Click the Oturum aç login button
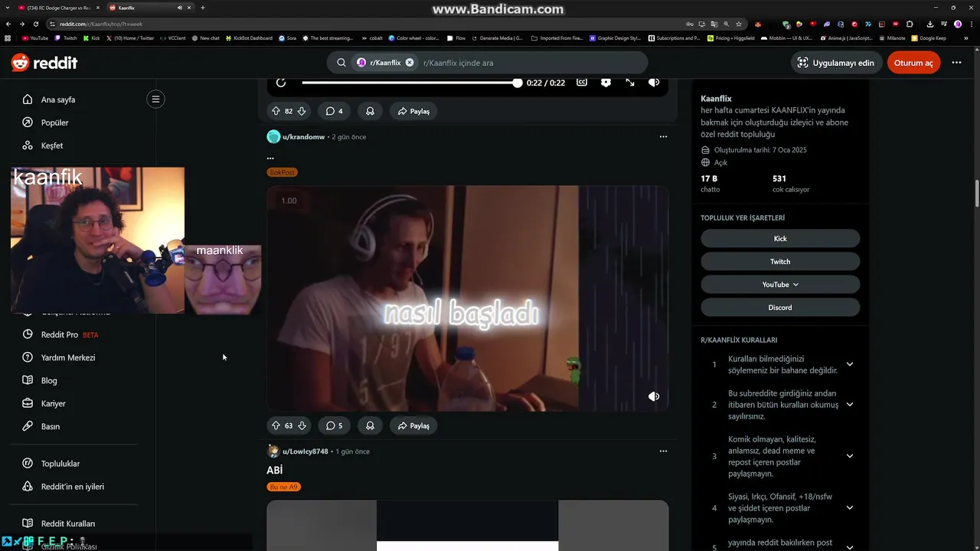 pos(913,63)
